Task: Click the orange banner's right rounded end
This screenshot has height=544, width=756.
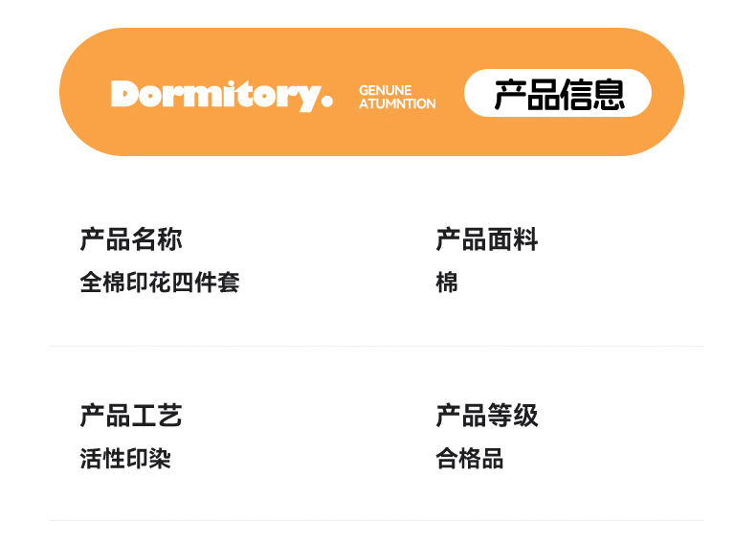Action: 667,93
